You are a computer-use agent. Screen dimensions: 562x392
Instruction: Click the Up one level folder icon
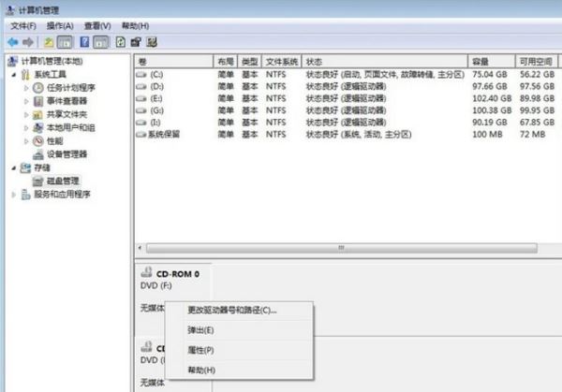pos(49,41)
